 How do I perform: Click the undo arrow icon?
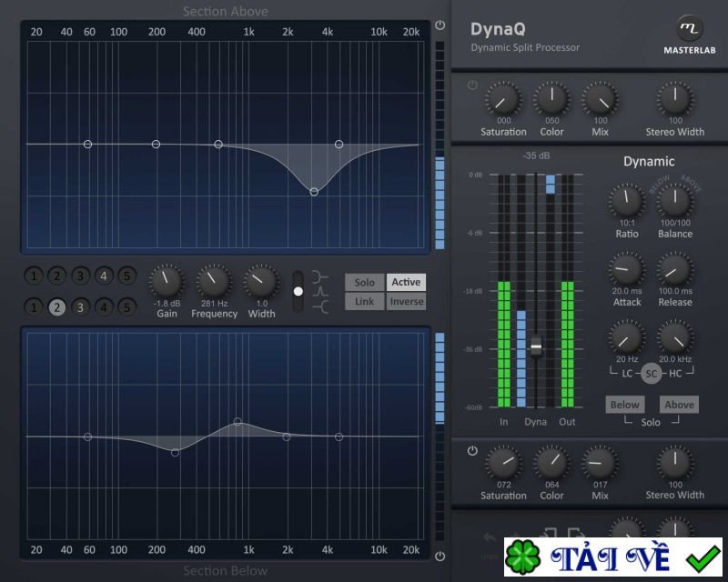tap(490, 537)
